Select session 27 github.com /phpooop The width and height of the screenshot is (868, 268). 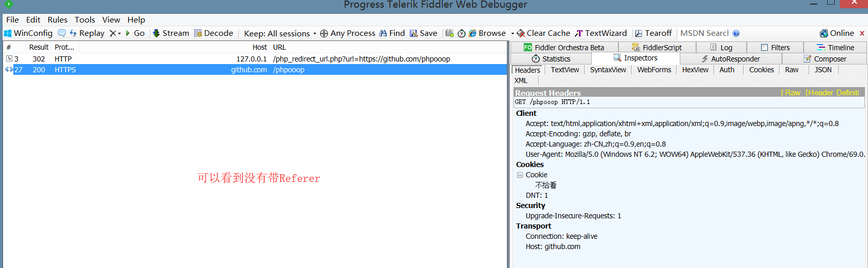pos(255,70)
